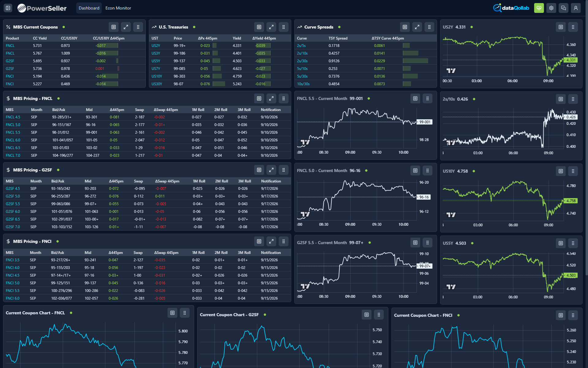This screenshot has width=588, height=368.
Task: Open list icon in MBS Pricing - G2SF
Action: 259,170
